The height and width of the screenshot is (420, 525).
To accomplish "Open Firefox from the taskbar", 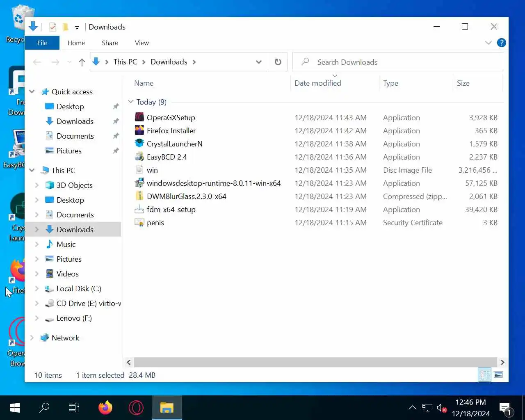I will tap(105, 408).
